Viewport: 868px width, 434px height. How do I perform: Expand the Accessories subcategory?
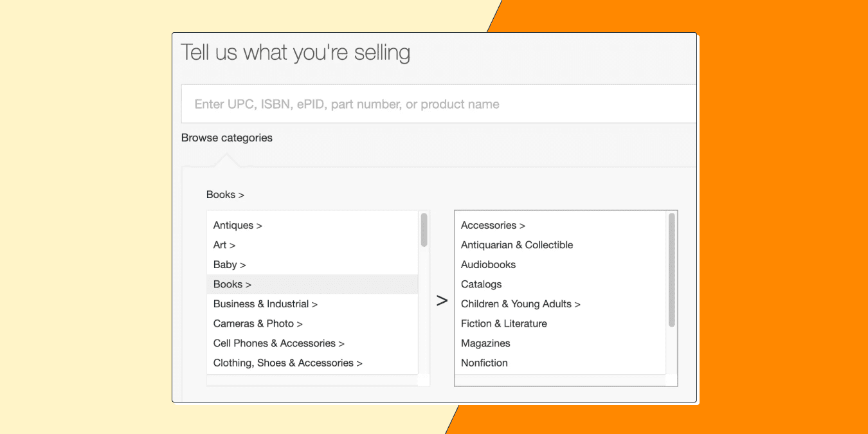(493, 225)
